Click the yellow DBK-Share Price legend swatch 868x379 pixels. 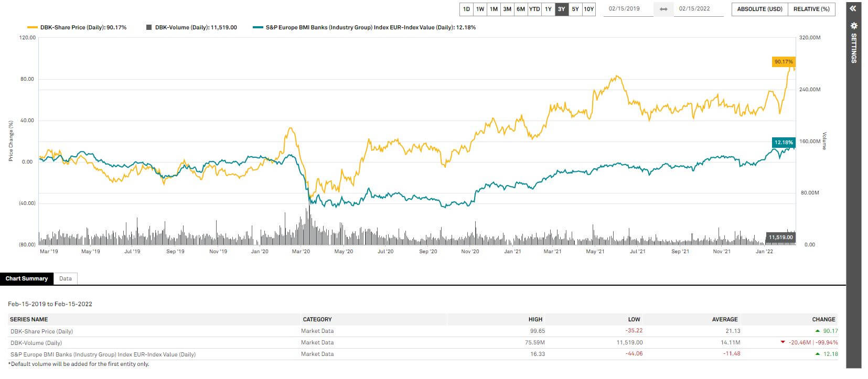tap(32, 27)
